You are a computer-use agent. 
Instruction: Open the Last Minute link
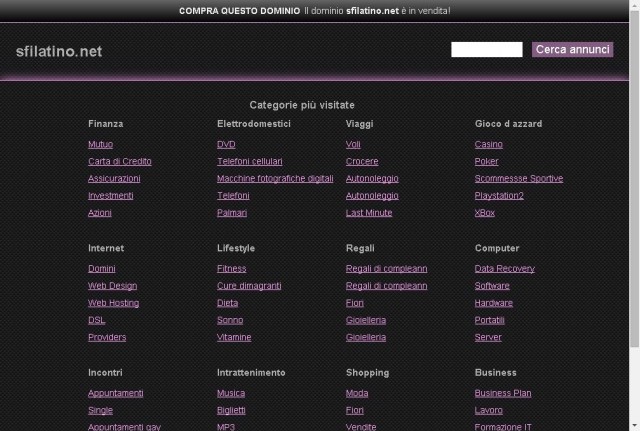tap(369, 213)
